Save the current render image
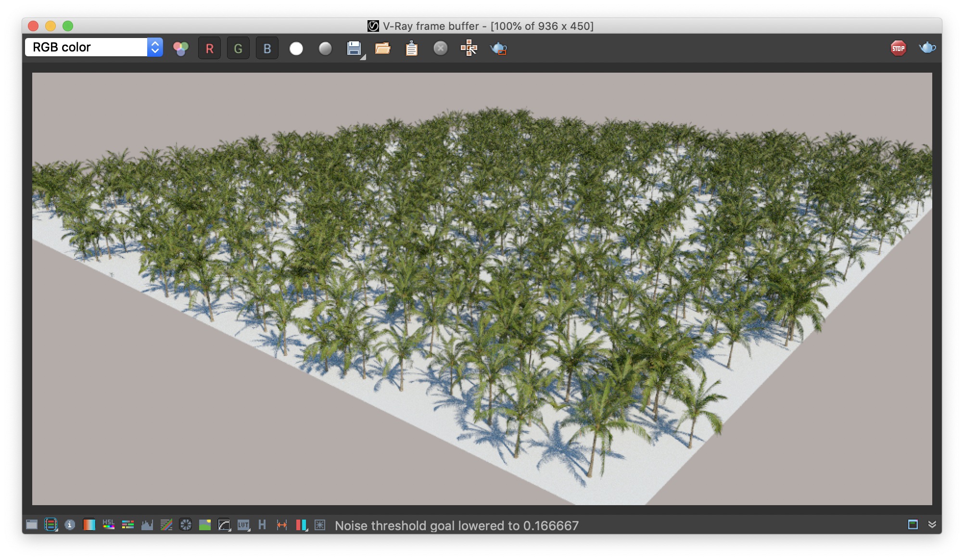 (x=354, y=49)
